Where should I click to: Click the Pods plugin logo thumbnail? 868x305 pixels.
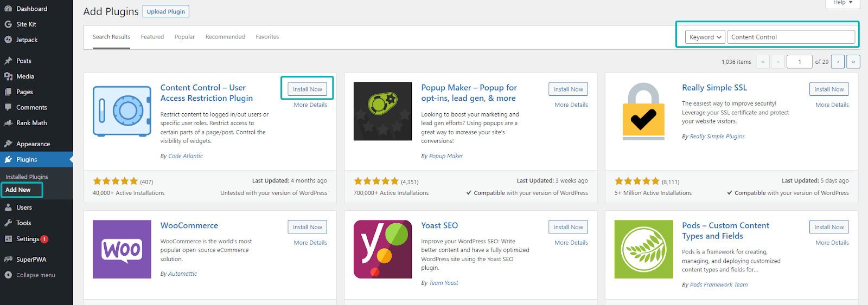[643, 249]
